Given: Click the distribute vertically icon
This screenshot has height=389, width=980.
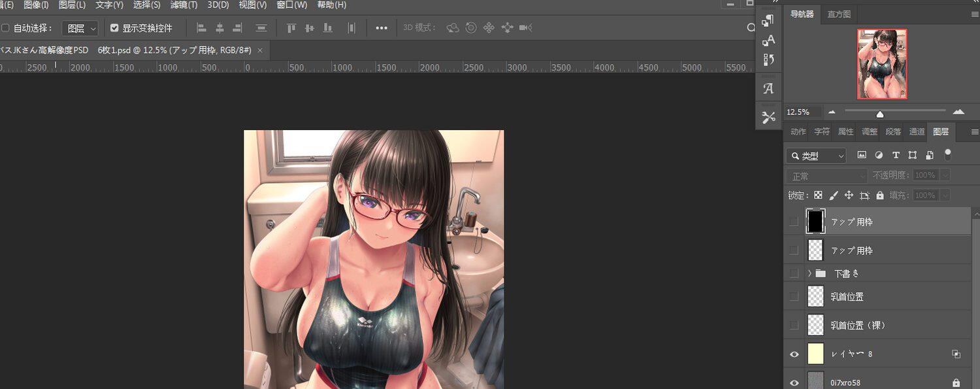Looking at the screenshot, I should tap(261, 28).
